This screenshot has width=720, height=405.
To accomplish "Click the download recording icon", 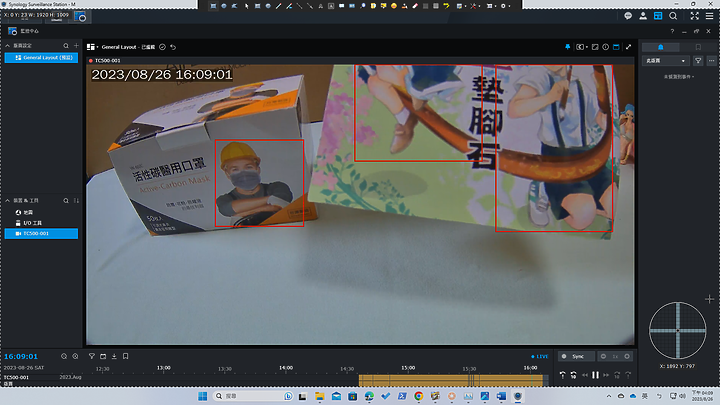I will point(114,356).
